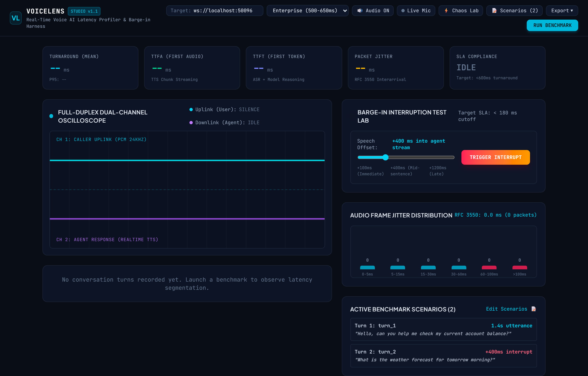Click the lightning bolt icon on Chaos Lab
Screen dimensions: 588x376
[446, 10]
